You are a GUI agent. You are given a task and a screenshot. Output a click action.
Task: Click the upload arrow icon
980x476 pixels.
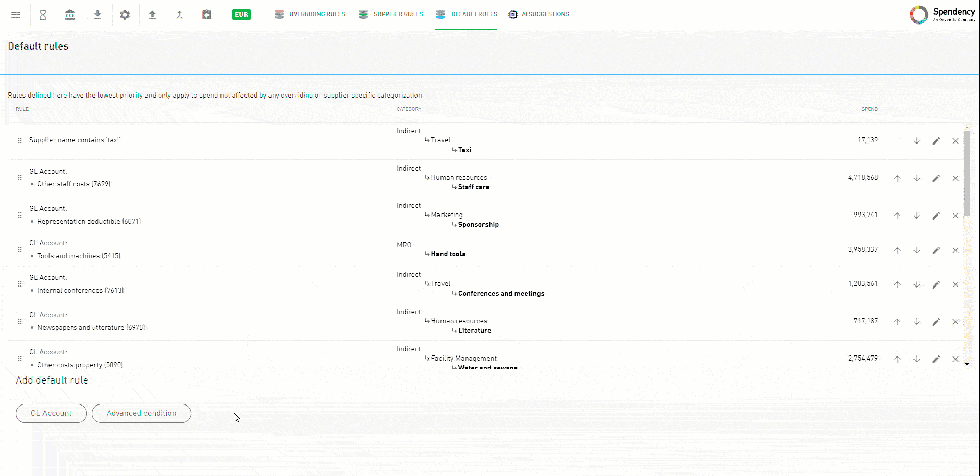click(x=152, y=15)
